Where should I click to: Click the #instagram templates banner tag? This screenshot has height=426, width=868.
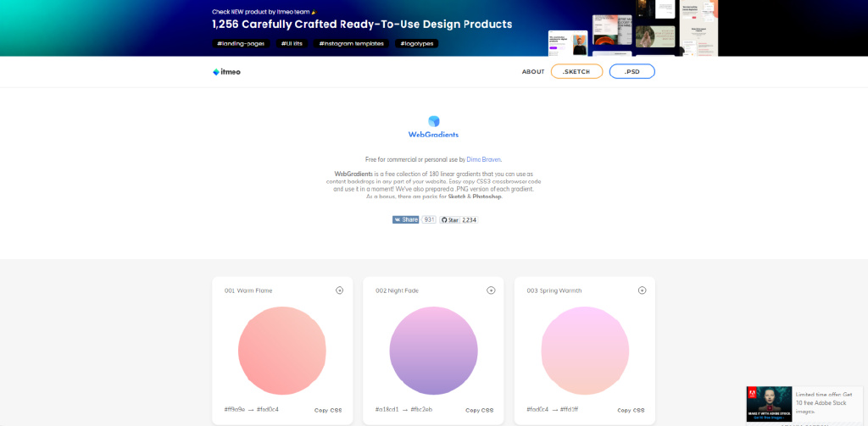pos(351,44)
